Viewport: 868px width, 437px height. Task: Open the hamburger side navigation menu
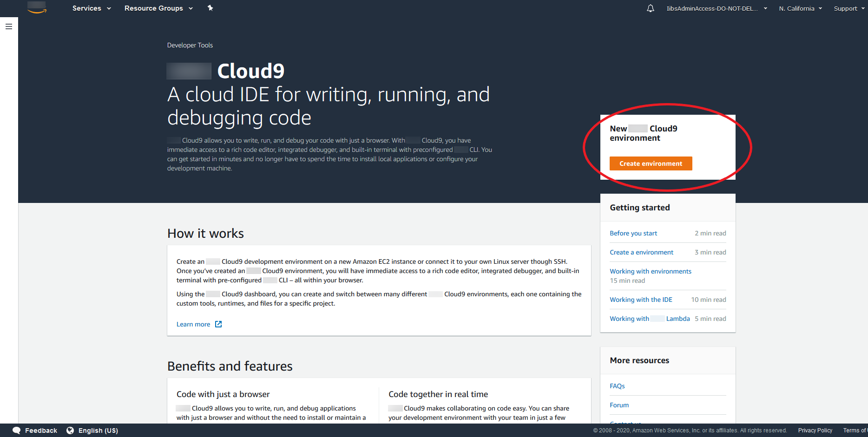pyautogui.click(x=9, y=27)
